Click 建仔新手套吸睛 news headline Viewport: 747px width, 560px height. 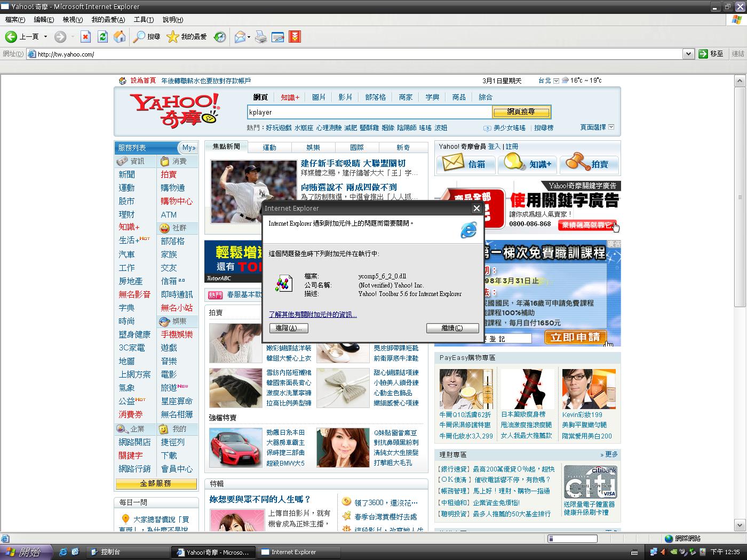point(353,163)
